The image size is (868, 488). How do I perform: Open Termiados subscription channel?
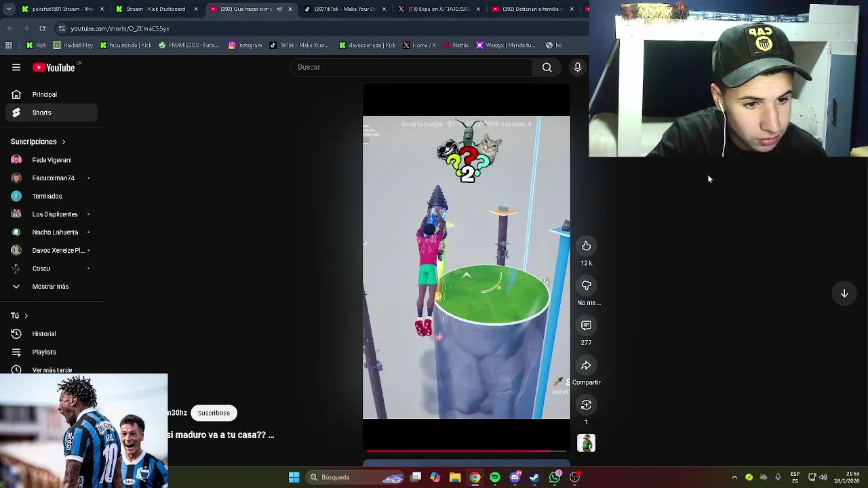tap(52, 196)
